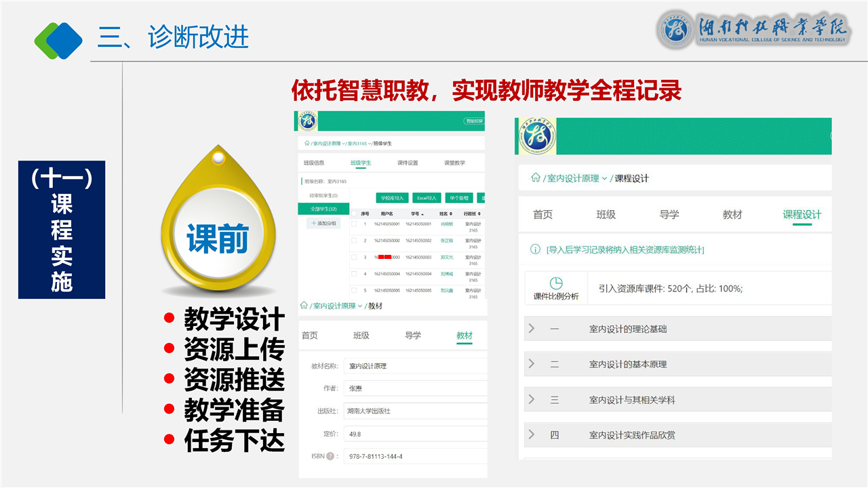The width and height of the screenshot is (868, 488).
Task: Click the home icon in 课程设计 breadcrumb
Action: coord(536,178)
